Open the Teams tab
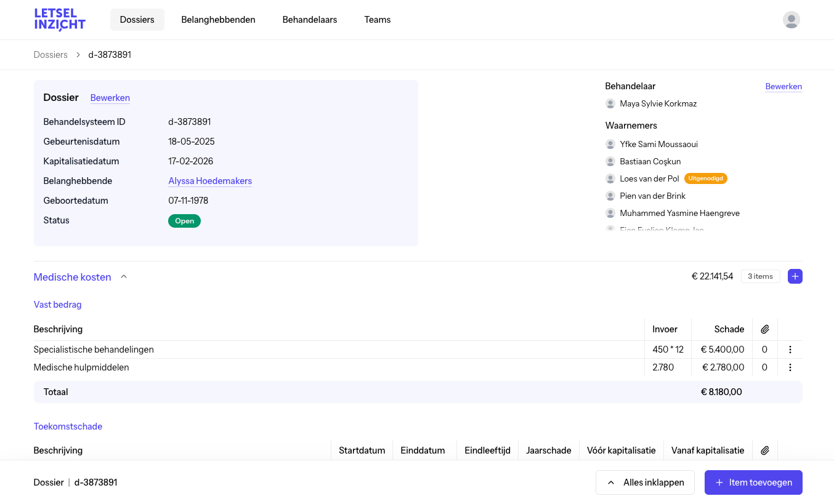 [x=378, y=20]
